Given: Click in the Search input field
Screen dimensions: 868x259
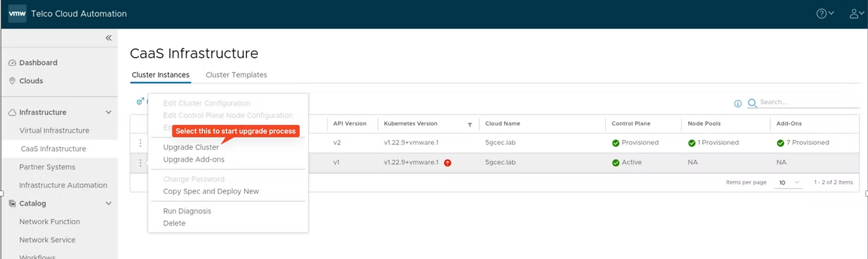Looking at the screenshot, I should tap(809, 103).
